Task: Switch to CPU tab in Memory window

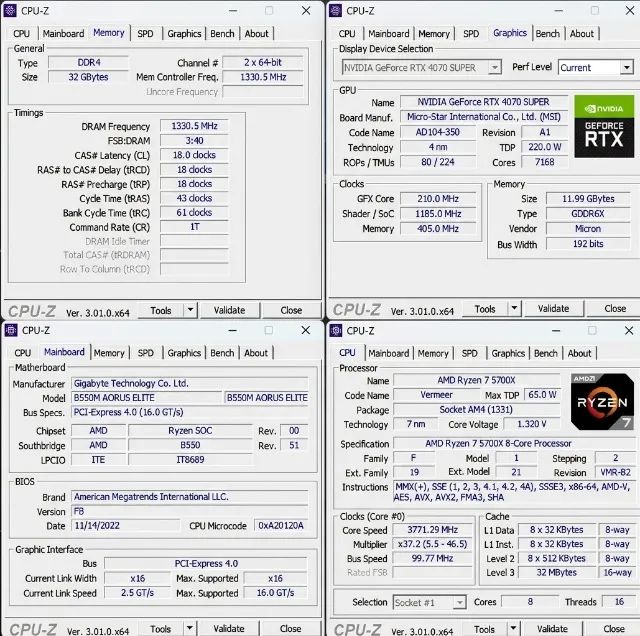Action: 21,34
